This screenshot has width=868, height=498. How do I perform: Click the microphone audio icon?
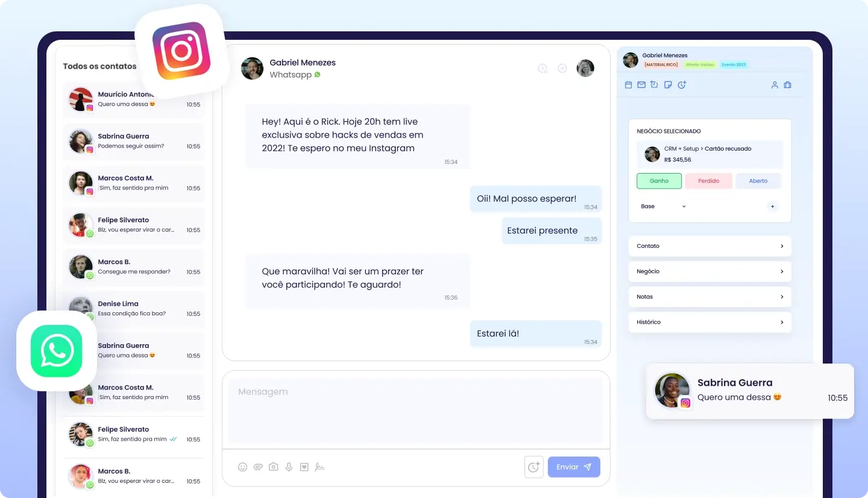point(289,467)
